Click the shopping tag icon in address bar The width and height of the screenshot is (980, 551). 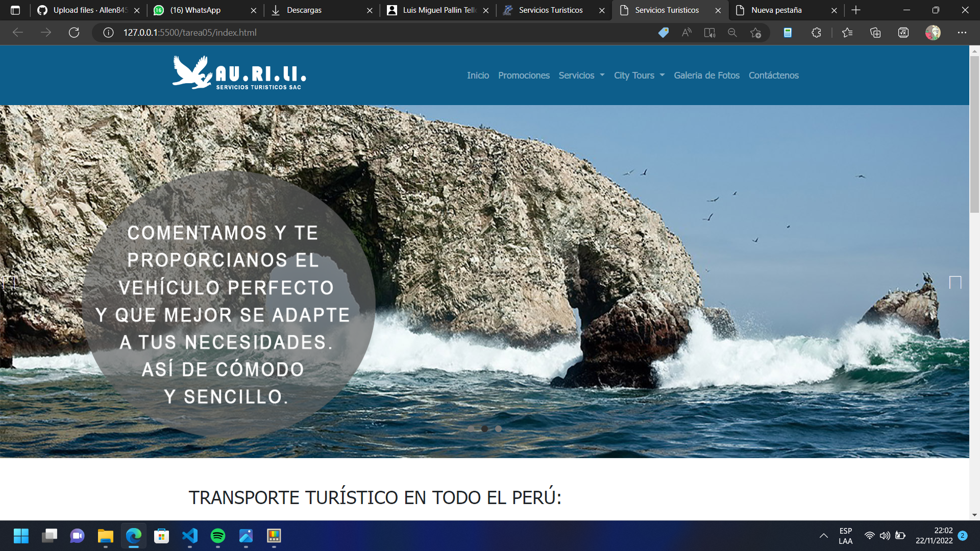[663, 32]
